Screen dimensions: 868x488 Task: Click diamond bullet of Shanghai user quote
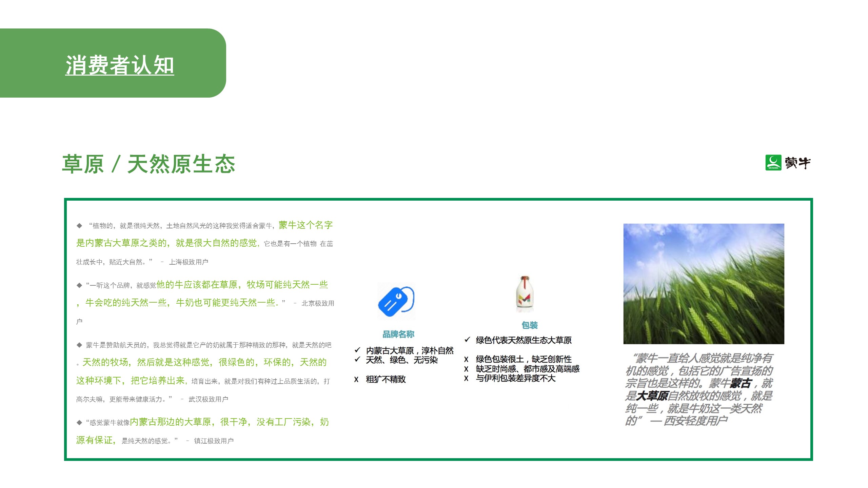(79, 226)
